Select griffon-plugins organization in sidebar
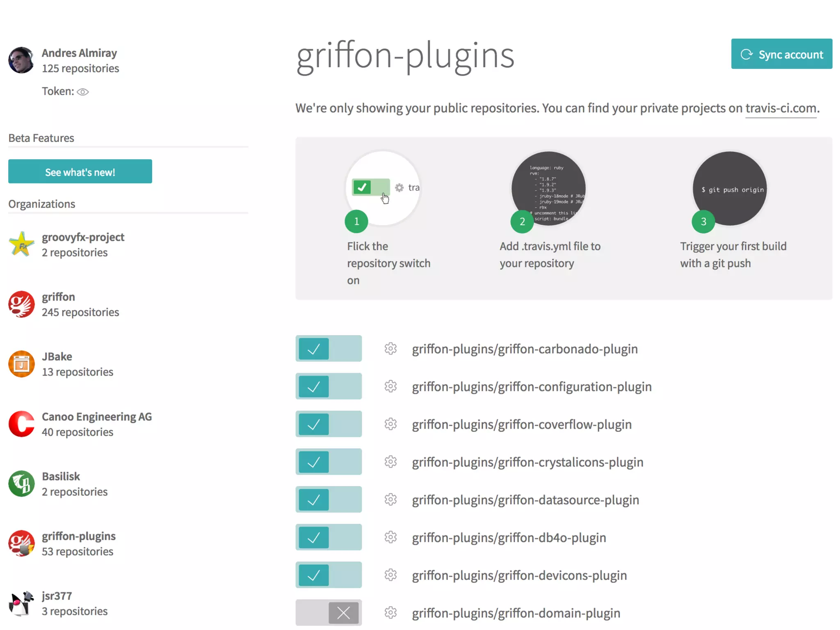Screen dimensions: 840x630 point(78,536)
